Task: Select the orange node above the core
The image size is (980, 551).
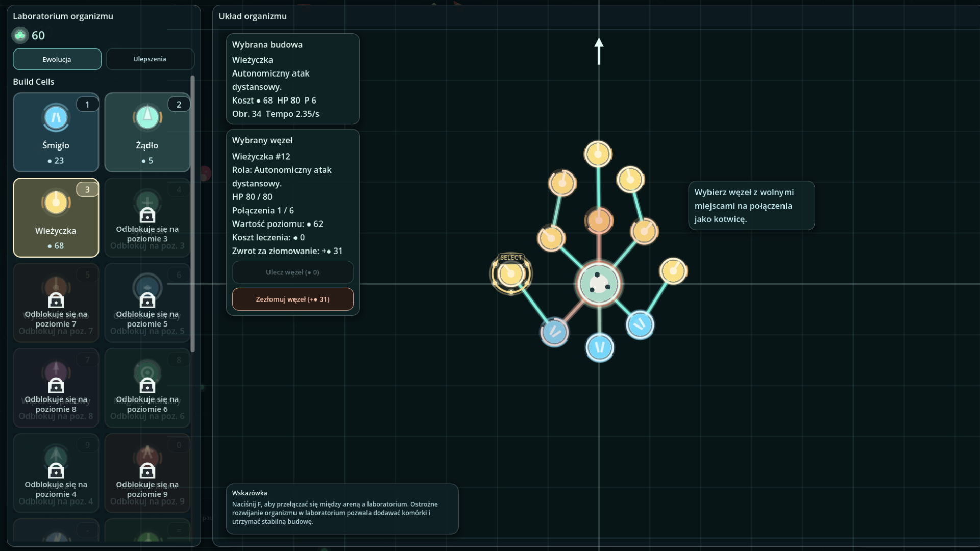Action: [x=599, y=221]
